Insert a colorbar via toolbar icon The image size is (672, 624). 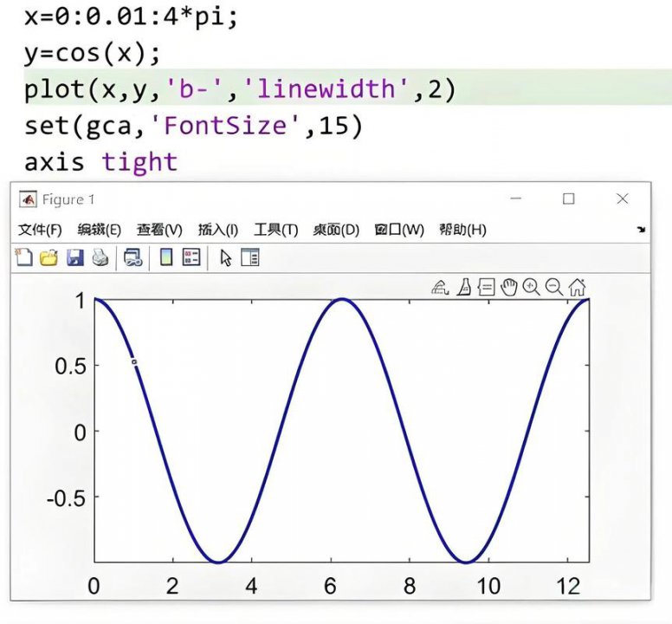click(166, 257)
